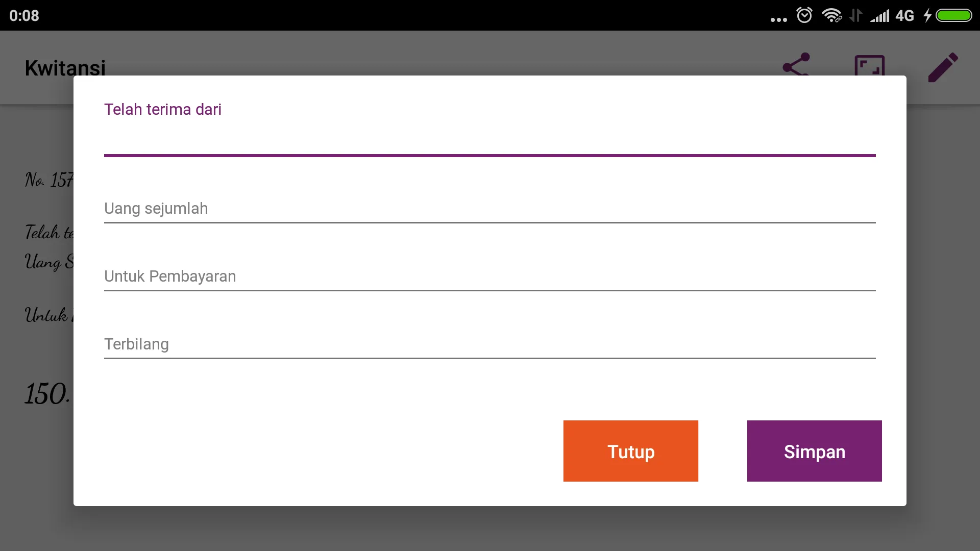
Task: Tap the overflow menu dots icon
Action: (x=777, y=15)
